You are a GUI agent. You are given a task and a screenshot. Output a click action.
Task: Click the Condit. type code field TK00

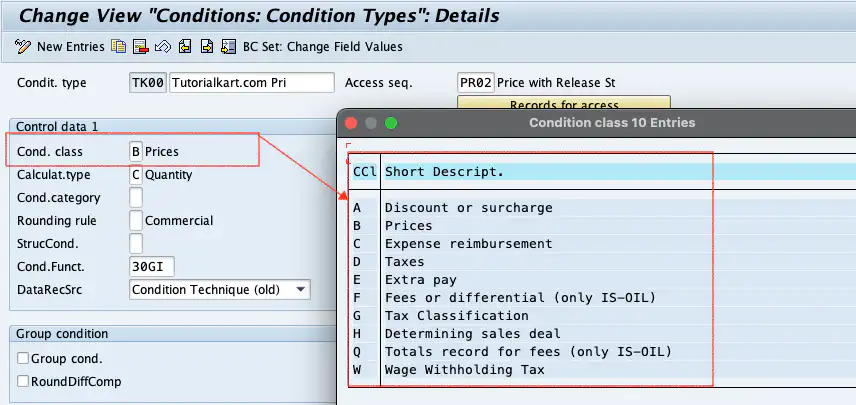[x=148, y=83]
